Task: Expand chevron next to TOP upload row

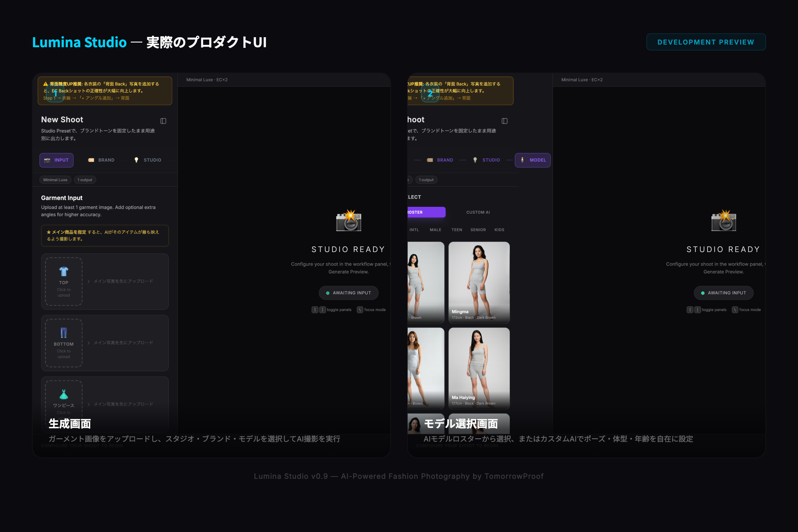Action: pyautogui.click(x=88, y=281)
